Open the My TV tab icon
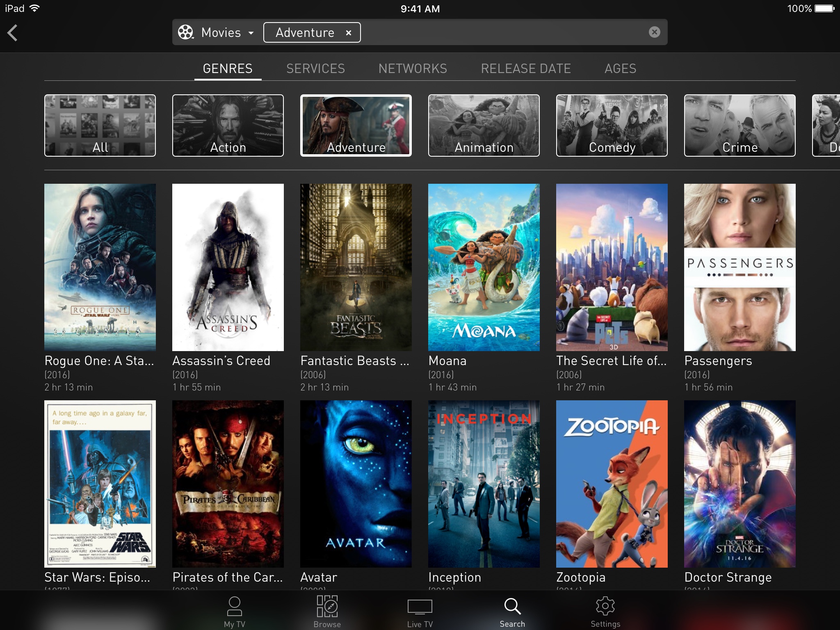 click(x=234, y=607)
